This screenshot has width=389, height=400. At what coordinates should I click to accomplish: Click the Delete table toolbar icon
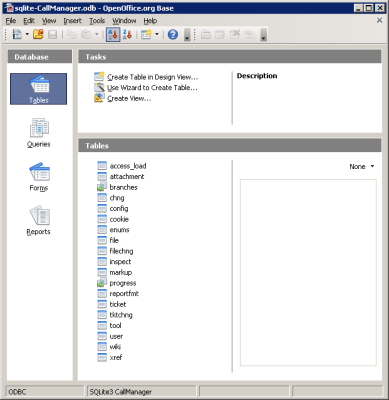coord(235,34)
